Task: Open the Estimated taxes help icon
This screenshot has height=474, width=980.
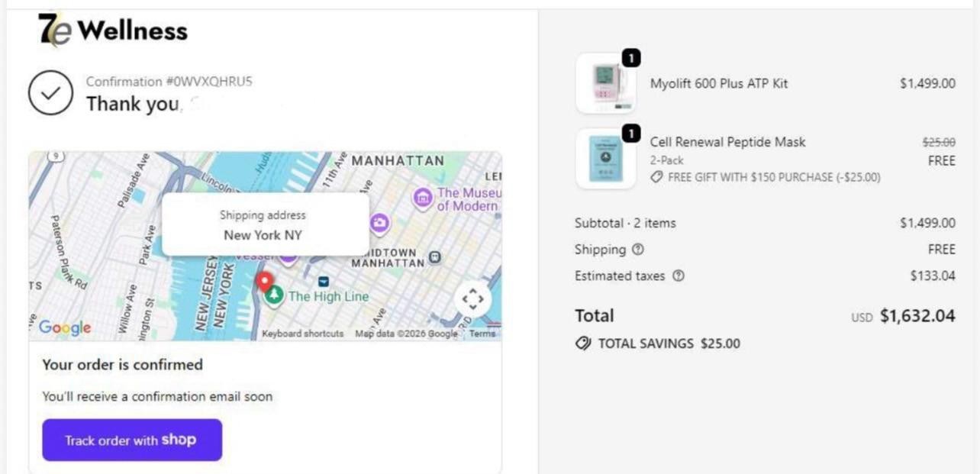Action: tap(678, 276)
